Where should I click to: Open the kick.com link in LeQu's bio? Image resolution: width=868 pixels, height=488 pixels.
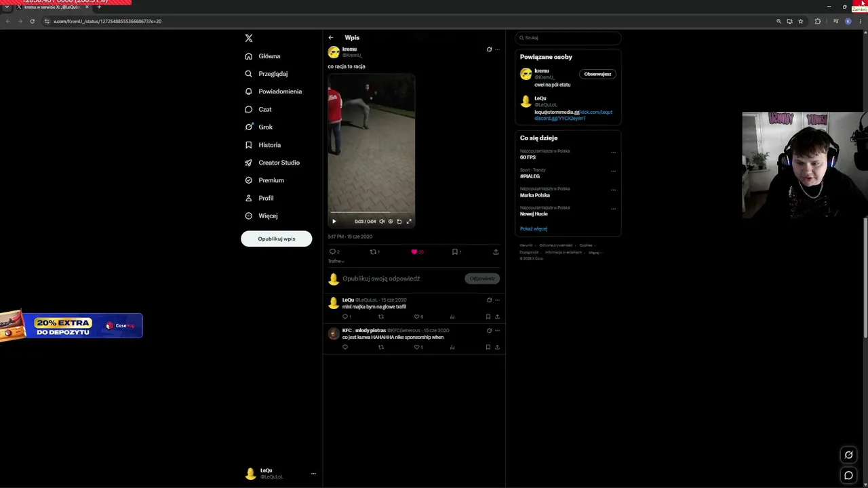[x=596, y=113]
